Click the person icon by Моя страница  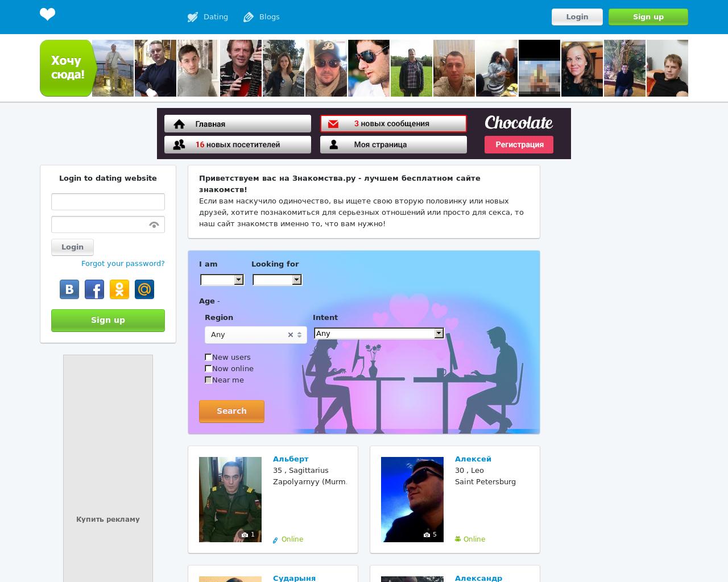point(334,144)
